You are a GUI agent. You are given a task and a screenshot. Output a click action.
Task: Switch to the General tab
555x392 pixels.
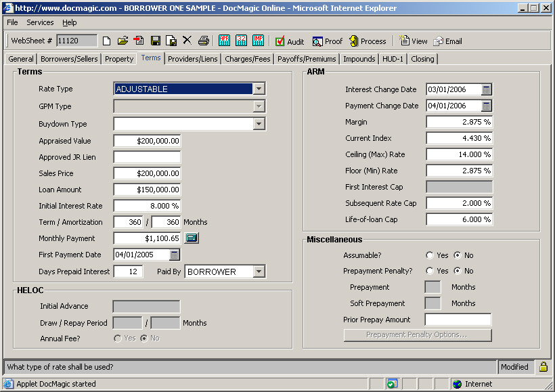pos(21,59)
